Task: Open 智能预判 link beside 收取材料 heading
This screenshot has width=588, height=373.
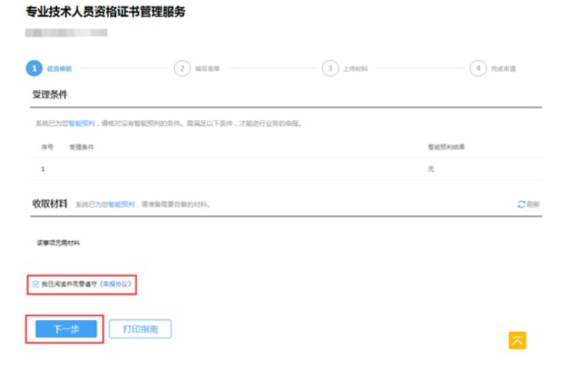Action: click(x=121, y=205)
